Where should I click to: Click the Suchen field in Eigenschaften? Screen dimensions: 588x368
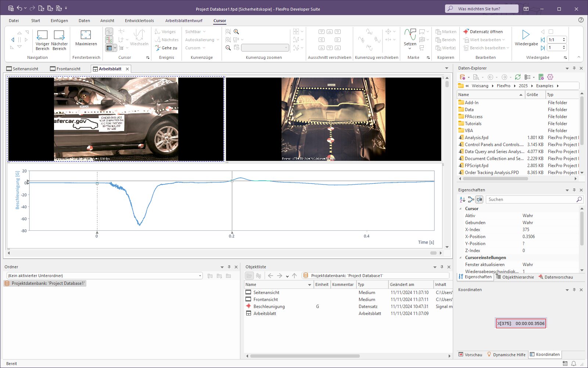(x=531, y=199)
